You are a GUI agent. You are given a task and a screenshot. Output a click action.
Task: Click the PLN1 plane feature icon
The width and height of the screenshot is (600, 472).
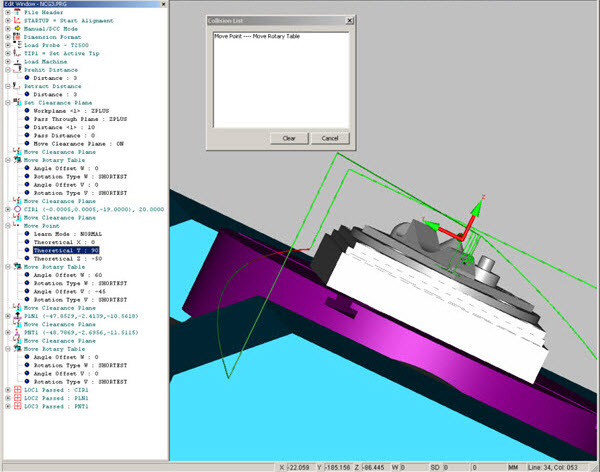tap(16, 315)
